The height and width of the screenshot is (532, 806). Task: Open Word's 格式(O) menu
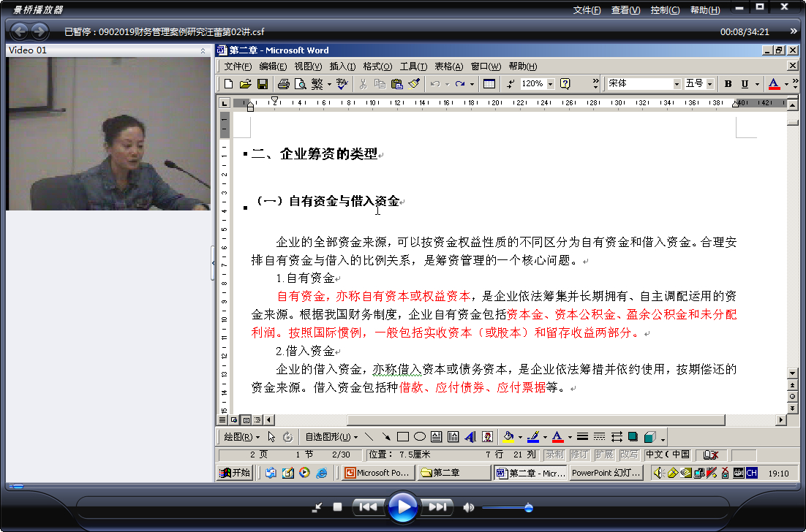[x=377, y=66]
